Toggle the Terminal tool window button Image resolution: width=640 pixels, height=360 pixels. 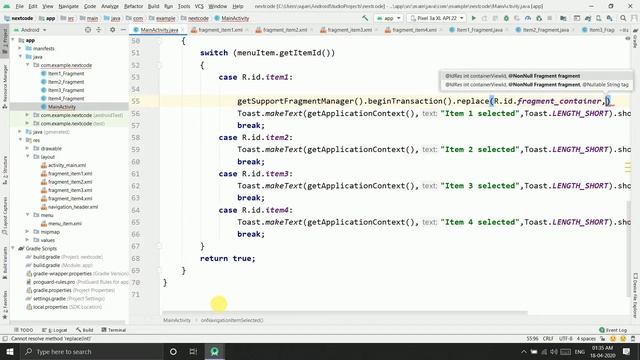point(113,330)
